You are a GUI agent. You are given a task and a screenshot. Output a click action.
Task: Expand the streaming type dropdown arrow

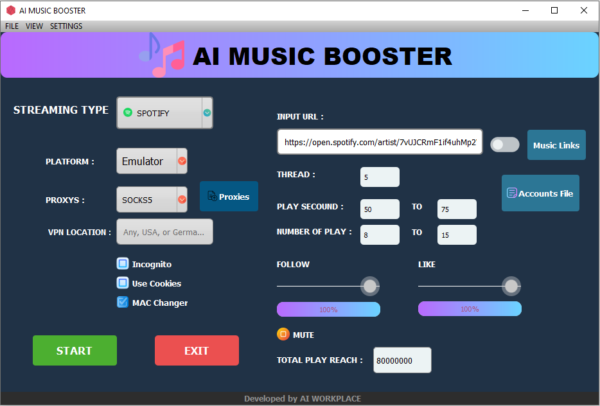click(207, 113)
